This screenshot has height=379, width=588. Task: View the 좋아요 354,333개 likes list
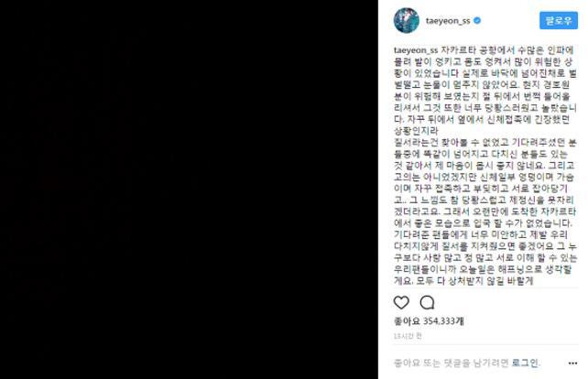(x=429, y=321)
